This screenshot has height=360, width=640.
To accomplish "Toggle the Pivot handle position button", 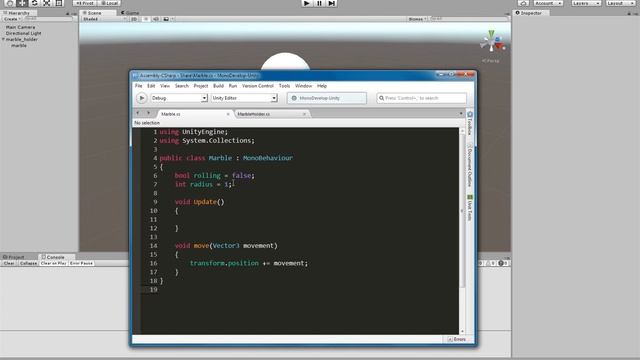I will tap(84, 3).
